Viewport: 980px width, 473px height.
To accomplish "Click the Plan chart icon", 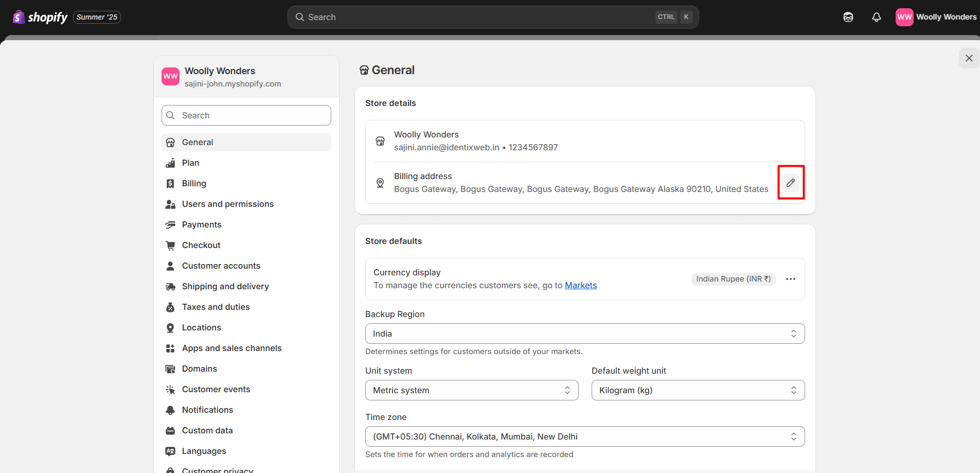I will click(x=170, y=163).
